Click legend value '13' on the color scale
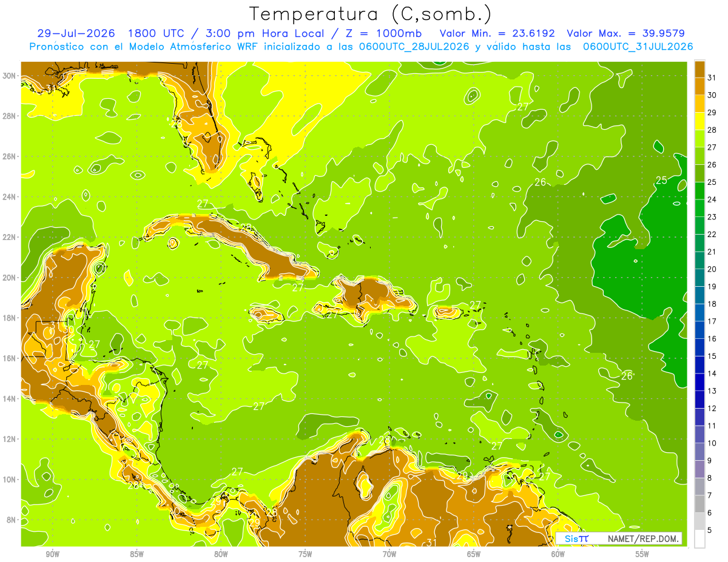728x562 pixels. click(712, 390)
